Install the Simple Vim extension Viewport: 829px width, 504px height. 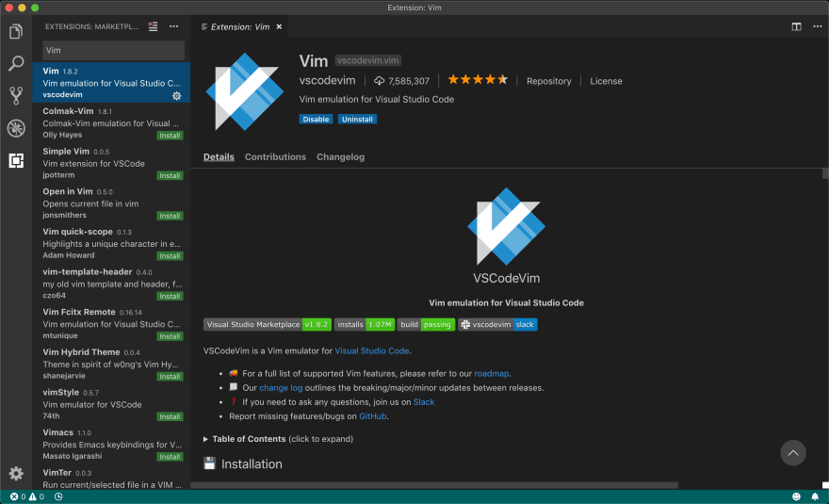(x=170, y=175)
